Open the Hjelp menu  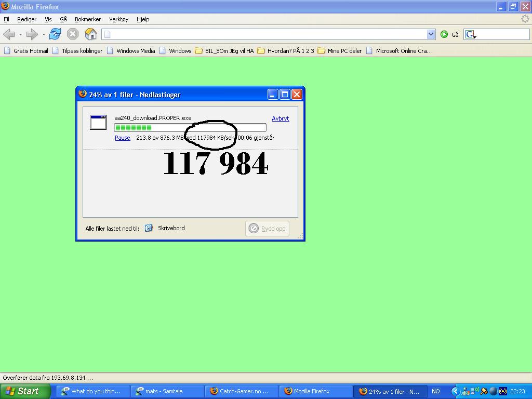click(x=143, y=19)
